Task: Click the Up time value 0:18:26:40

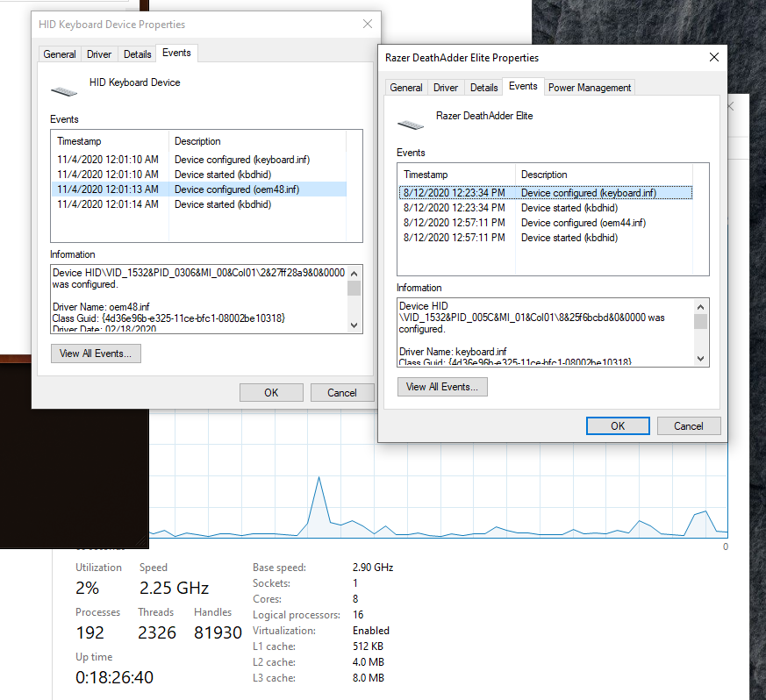Action: (114, 677)
